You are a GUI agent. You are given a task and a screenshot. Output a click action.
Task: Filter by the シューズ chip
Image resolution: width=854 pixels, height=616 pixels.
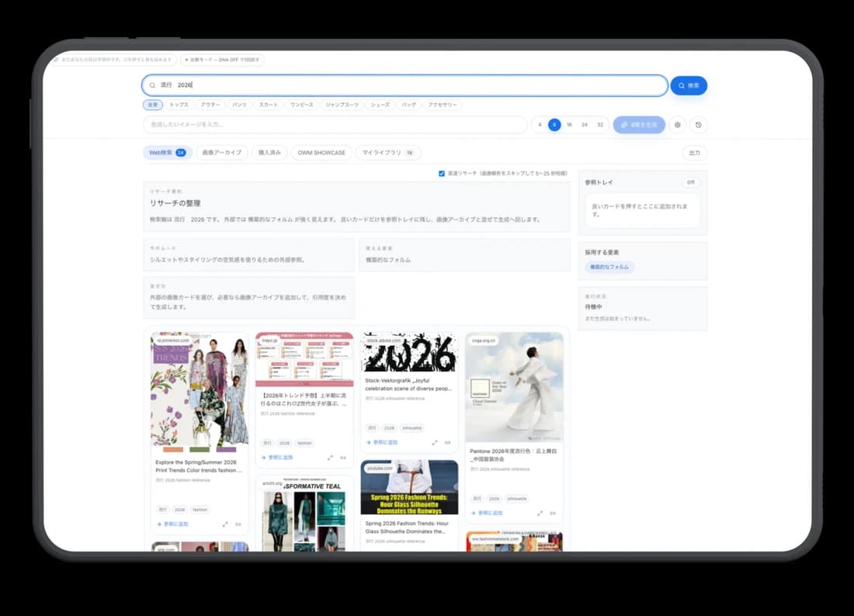point(380,105)
